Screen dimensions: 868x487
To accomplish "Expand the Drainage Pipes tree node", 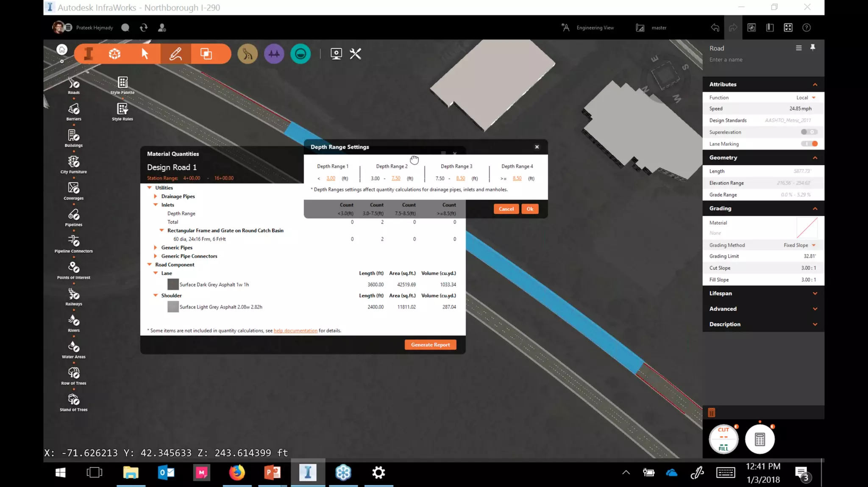I will [x=156, y=196].
